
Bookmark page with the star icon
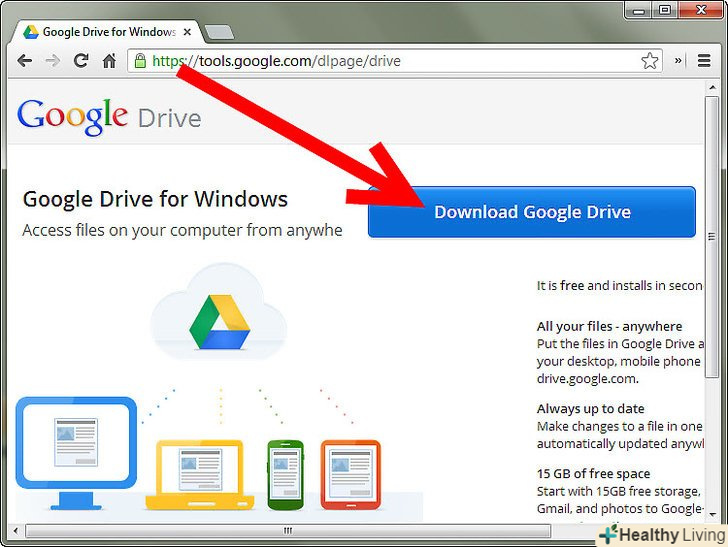click(650, 61)
